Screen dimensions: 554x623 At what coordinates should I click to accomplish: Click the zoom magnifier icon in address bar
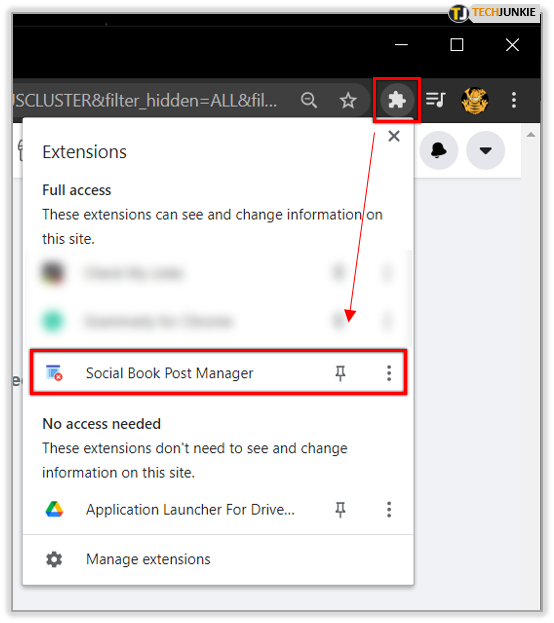(x=309, y=100)
